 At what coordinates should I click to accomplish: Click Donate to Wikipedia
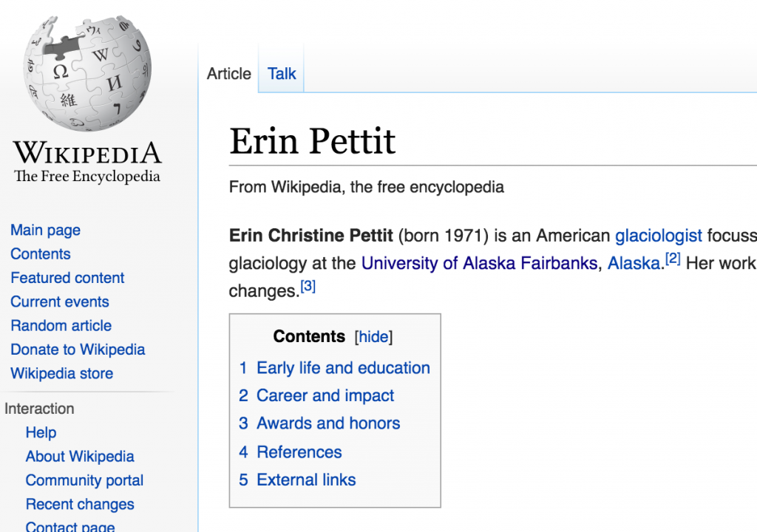tap(78, 349)
